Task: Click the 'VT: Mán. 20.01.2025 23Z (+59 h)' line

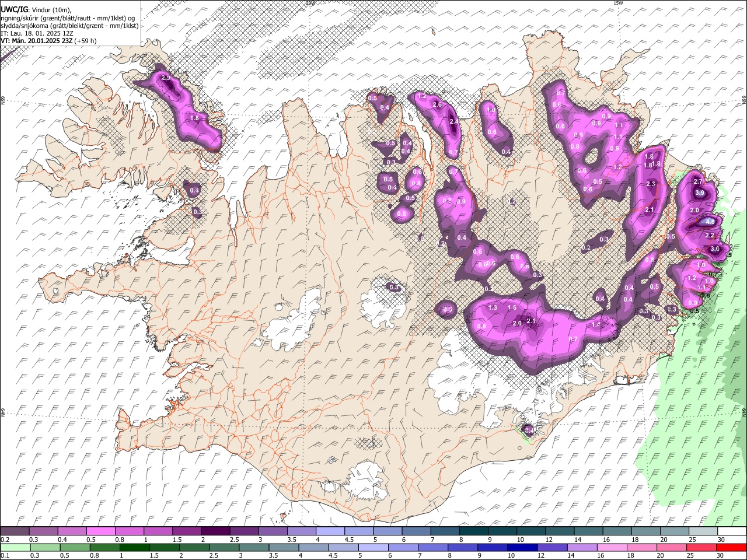Action: [x=48, y=41]
